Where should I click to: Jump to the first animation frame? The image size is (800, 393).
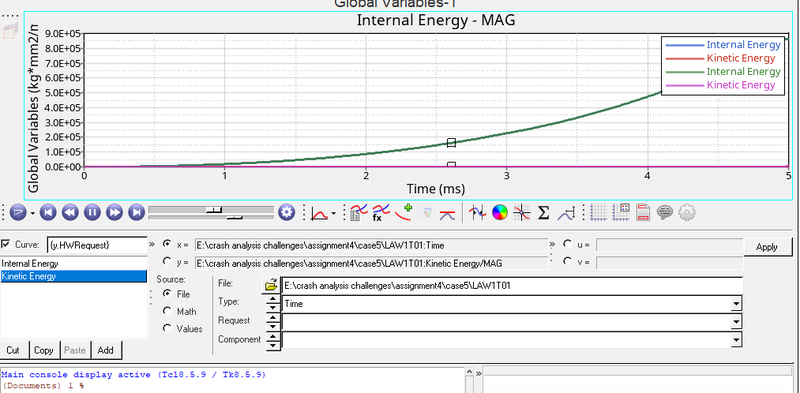[x=48, y=212]
